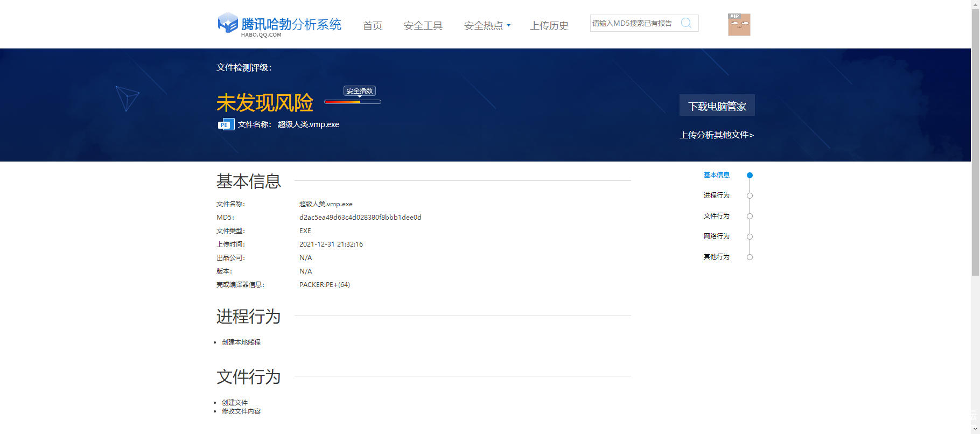Open the VIP user avatar
Screen dimensions: 980x434
coord(739,25)
